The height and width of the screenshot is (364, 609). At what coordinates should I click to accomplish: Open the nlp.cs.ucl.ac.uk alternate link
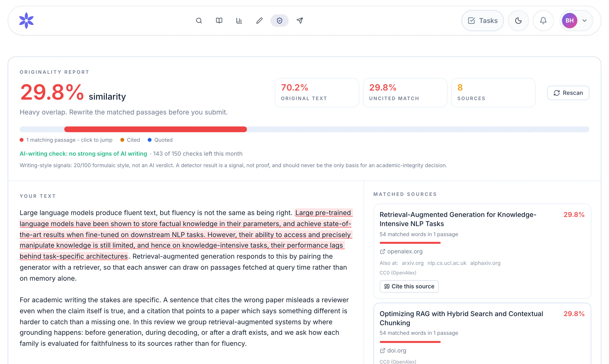click(x=447, y=263)
